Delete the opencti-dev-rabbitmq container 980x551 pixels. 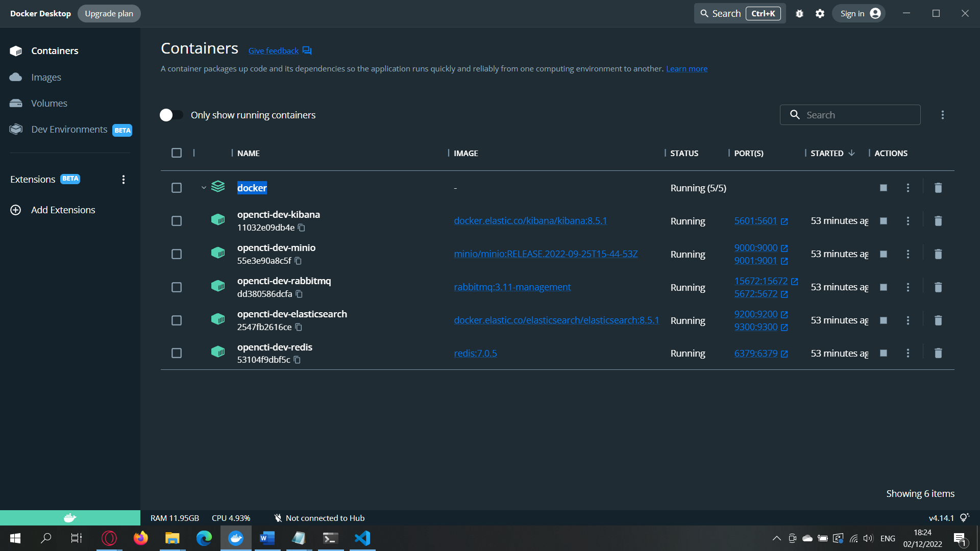click(x=938, y=287)
